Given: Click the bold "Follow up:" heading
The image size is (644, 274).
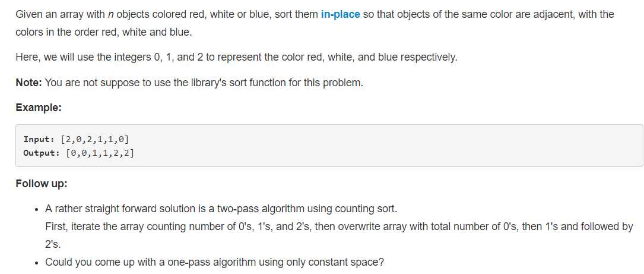Looking at the screenshot, I should pos(42,184).
